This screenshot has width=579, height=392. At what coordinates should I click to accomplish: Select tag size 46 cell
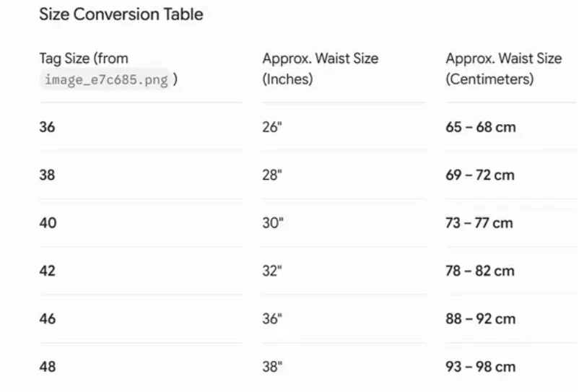click(48, 319)
